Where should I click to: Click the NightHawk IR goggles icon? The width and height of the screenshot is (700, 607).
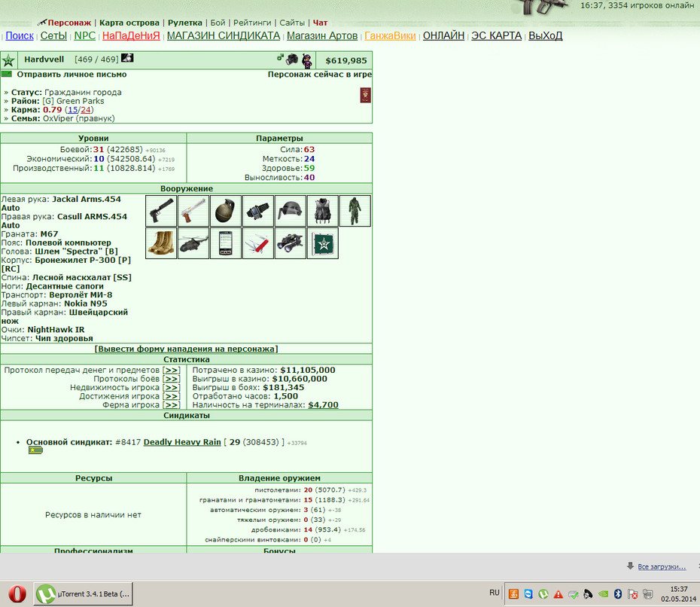(291, 243)
